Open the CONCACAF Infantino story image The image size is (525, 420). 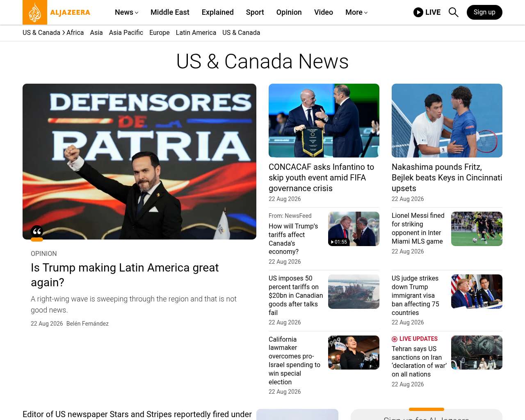click(324, 121)
